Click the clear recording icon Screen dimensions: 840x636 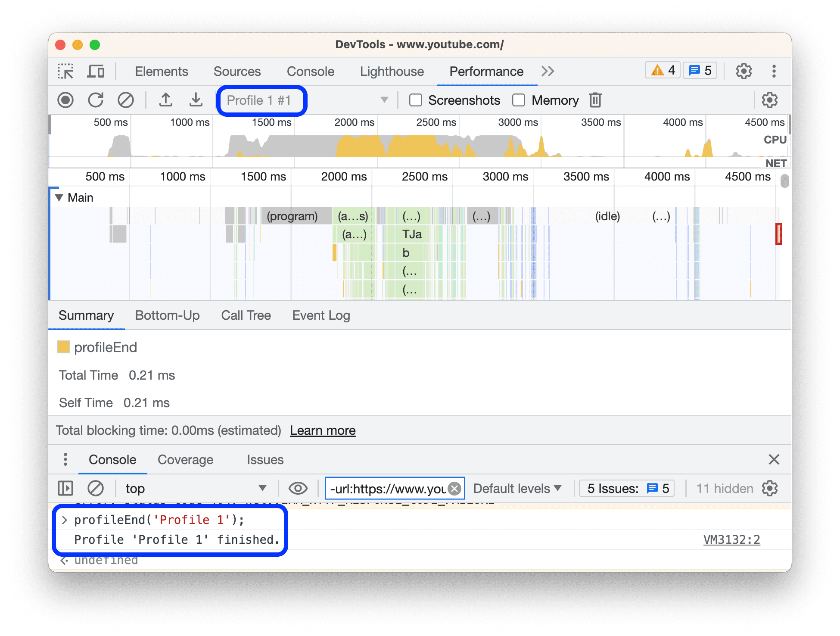click(x=123, y=100)
